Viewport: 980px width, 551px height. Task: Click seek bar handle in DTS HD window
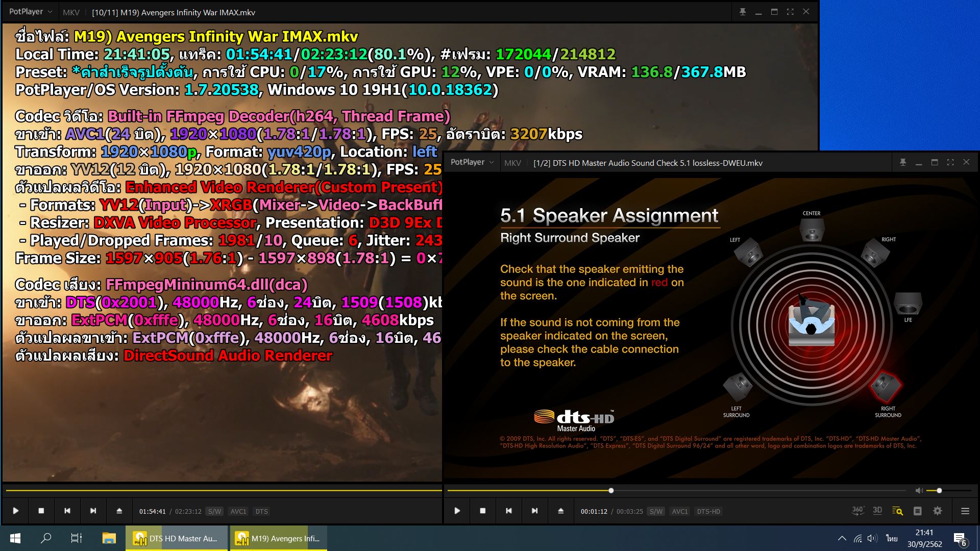pos(611,490)
